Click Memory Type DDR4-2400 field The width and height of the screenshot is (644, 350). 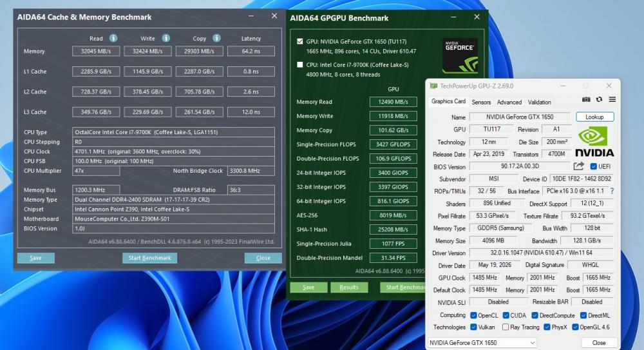pos(173,199)
